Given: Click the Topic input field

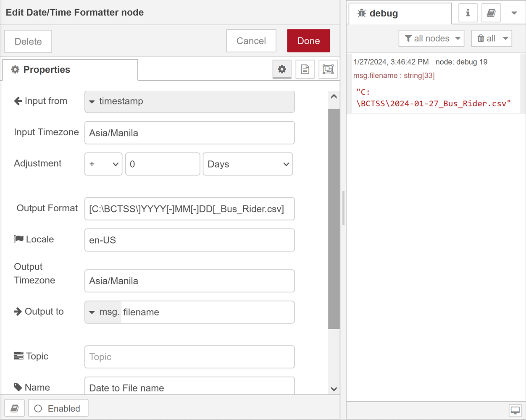Looking at the screenshot, I should [x=189, y=357].
